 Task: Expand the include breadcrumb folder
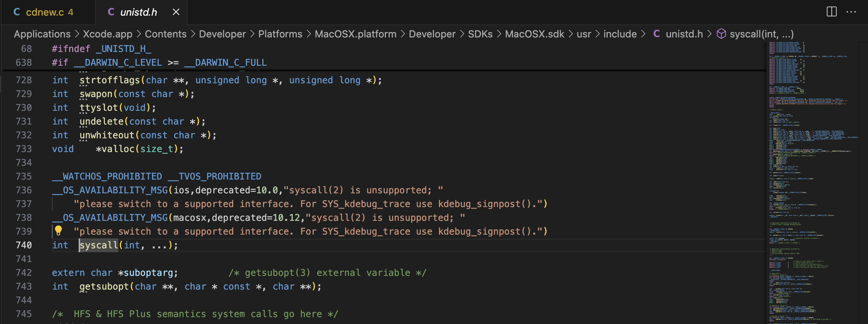click(620, 34)
